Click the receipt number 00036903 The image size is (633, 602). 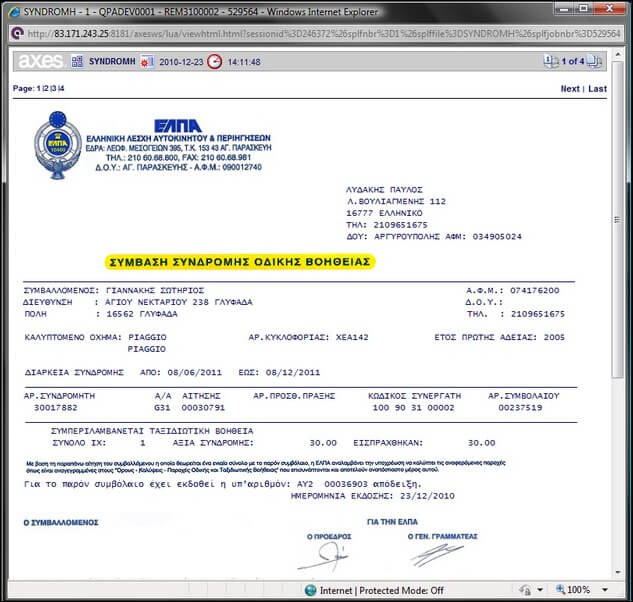[x=346, y=484]
